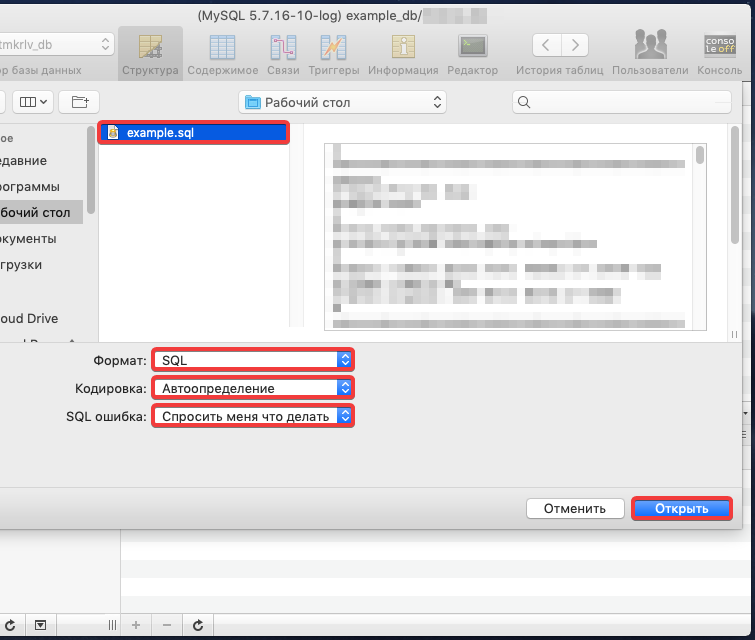The width and height of the screenshot is (755, 640).
Task: Select Рабочий стол in the sidebar
Action: coord(38,213)
